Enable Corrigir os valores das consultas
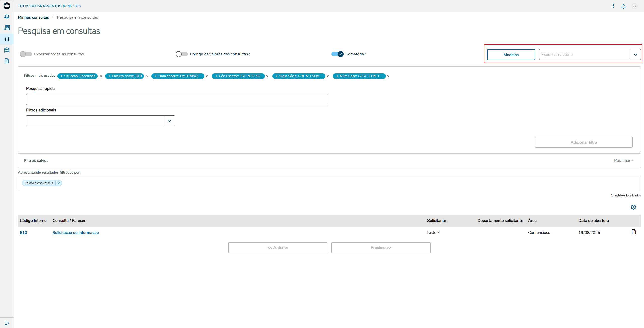Image resolution: width=644 pixels, height=328 pixels. (181, 54)
